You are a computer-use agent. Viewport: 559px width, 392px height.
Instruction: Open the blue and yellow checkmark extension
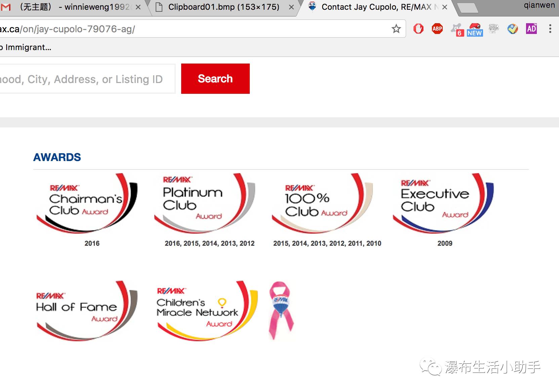tap(513, 29)
